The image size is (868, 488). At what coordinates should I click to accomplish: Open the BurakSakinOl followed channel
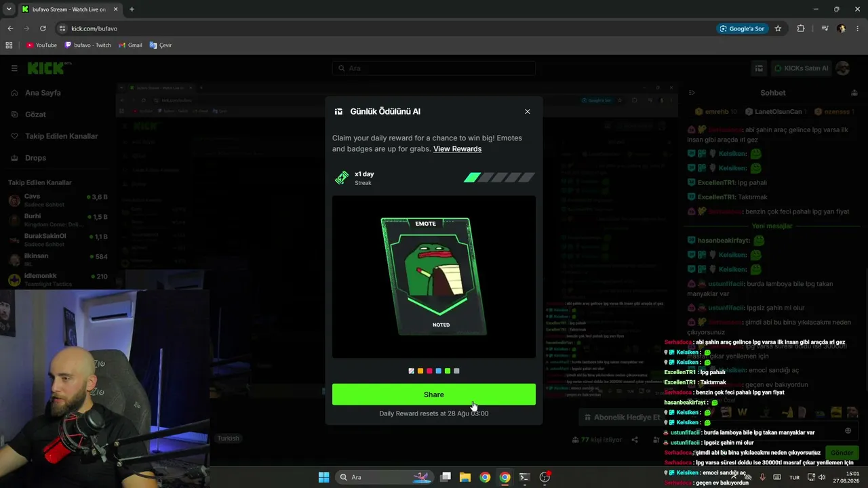click(58, 240)
